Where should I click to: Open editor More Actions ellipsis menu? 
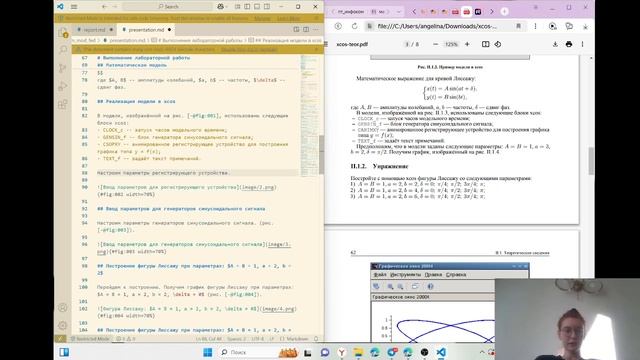tap(316, 29)
